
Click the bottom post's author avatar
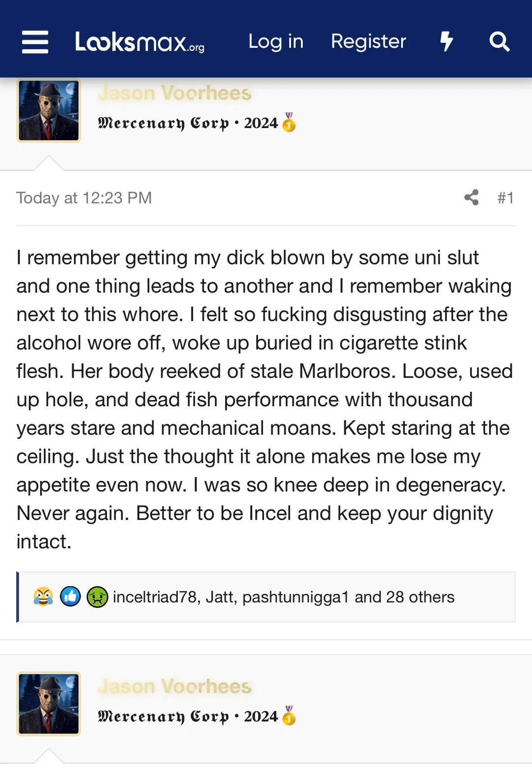click(49, 704)
